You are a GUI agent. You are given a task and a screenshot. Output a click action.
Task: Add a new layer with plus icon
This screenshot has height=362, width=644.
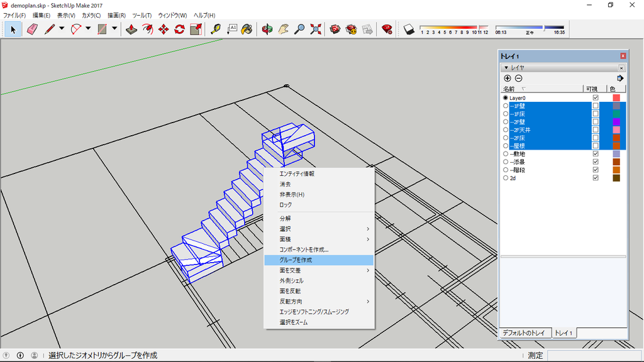coord(508,79)
